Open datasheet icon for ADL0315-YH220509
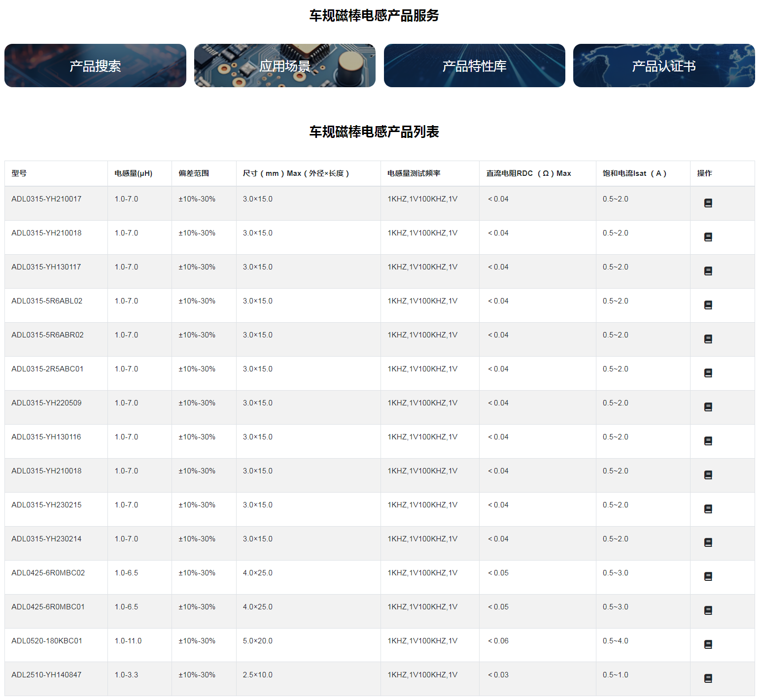Image resolution: width=762 pixels, height=700 pixels. (x=708, y=407)
